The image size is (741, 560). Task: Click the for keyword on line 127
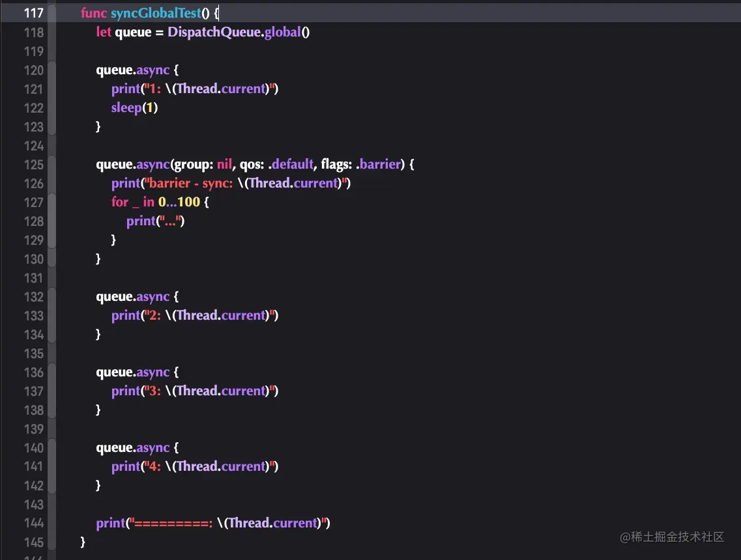click(x=119, y=202)
